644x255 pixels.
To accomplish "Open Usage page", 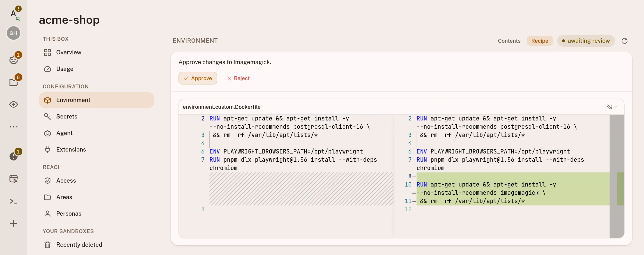I will [96, 69].
